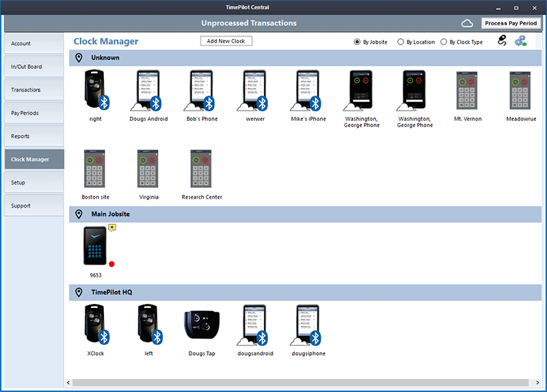The image size is (547, 392).
Task: Select the By Jobsite radio button
Action: pyautogui.click(x=357, y=42)
